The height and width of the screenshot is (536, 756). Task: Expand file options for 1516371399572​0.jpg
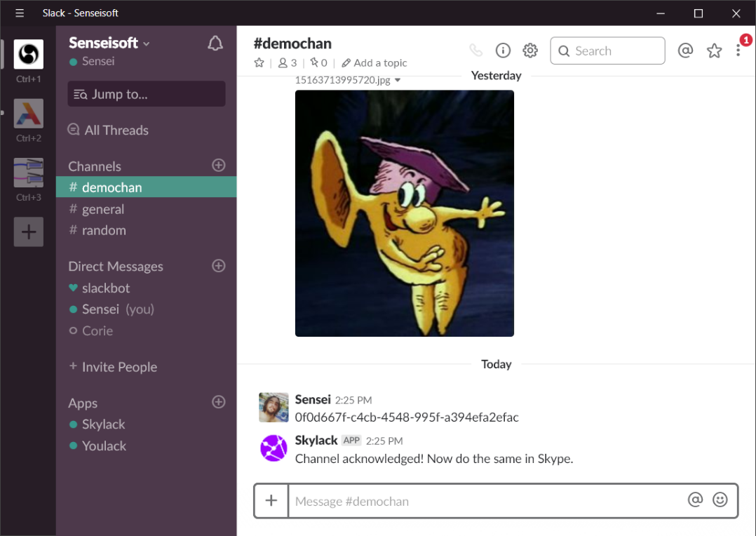[398, 80]
